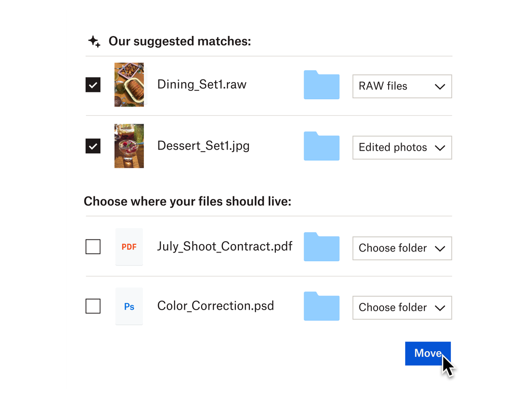Click the Move button
Image resolution: width=532 pixels, height=399 pixels.
tap(427, 353)
